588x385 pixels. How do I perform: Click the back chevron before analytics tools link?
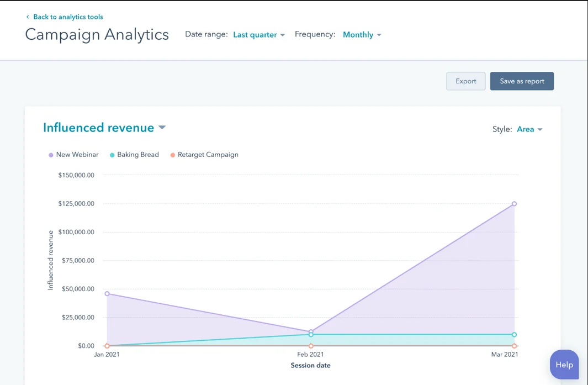pos(28,17)
